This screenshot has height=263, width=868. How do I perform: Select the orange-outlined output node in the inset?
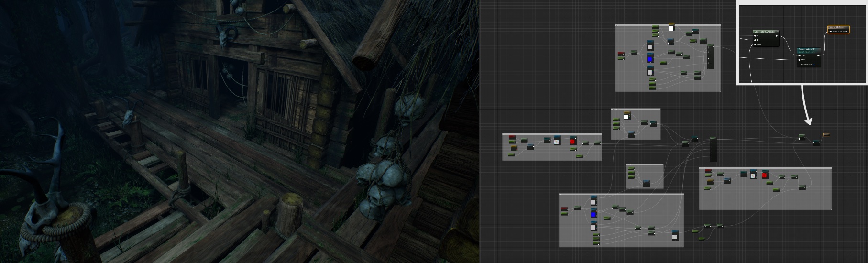click(x=838, y=30)
